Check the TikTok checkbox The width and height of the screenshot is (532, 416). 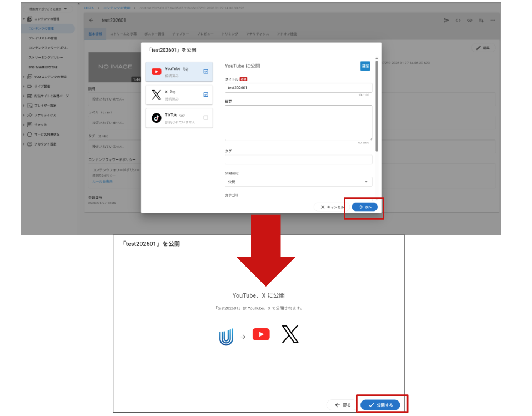pos(206,117)
